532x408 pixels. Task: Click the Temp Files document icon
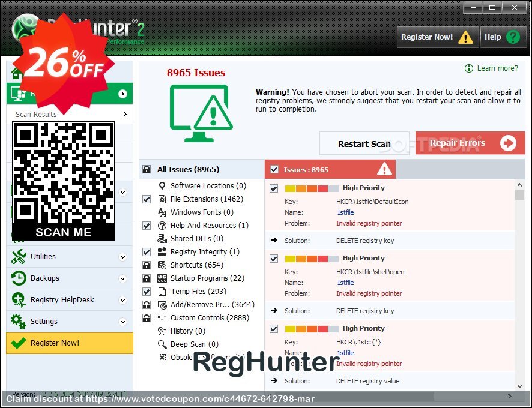click(162, 292)
